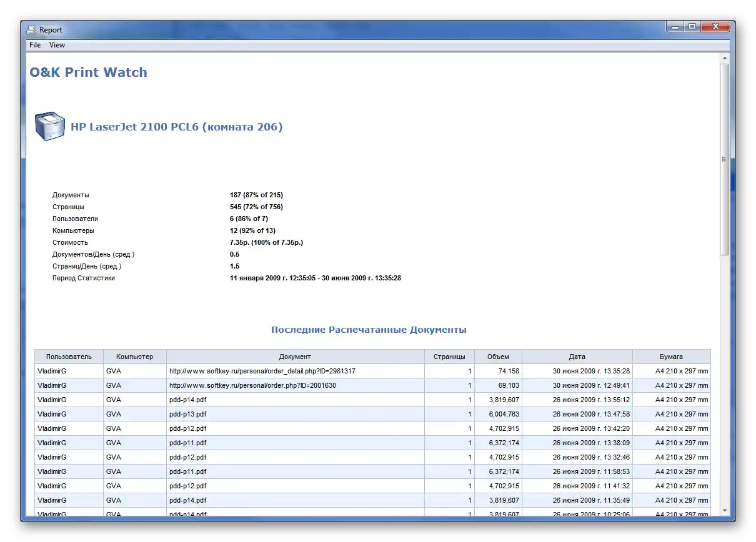
Task: Click the Документы statistics label
Action: (71, 195)
